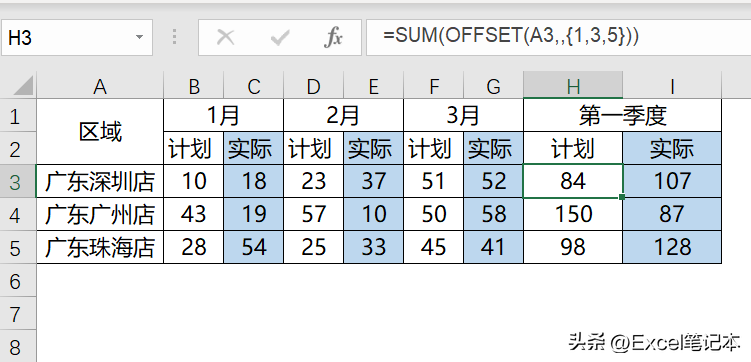Select the 区域 merged cell
This screenshot has height=362, width=751.
coord(100,131)
